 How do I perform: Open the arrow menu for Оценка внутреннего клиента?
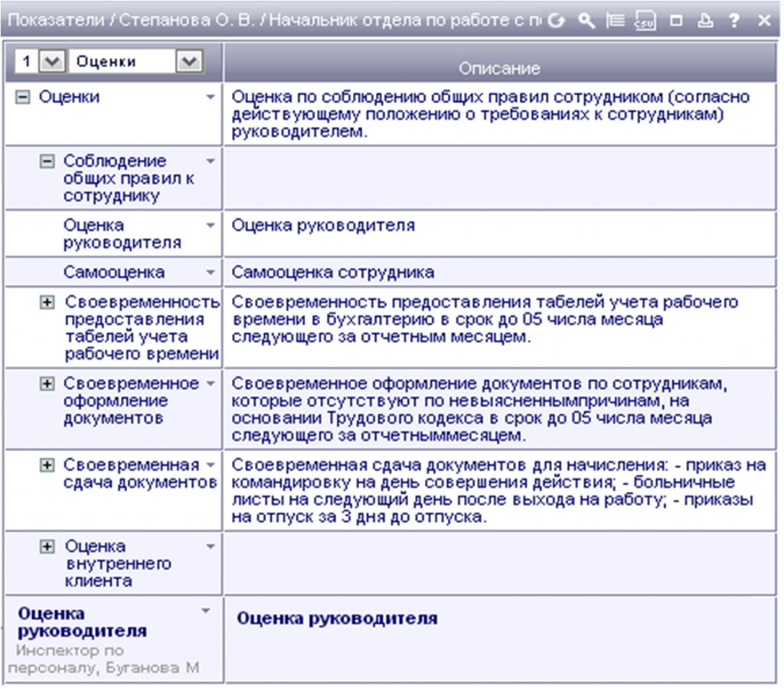point(211,547)
